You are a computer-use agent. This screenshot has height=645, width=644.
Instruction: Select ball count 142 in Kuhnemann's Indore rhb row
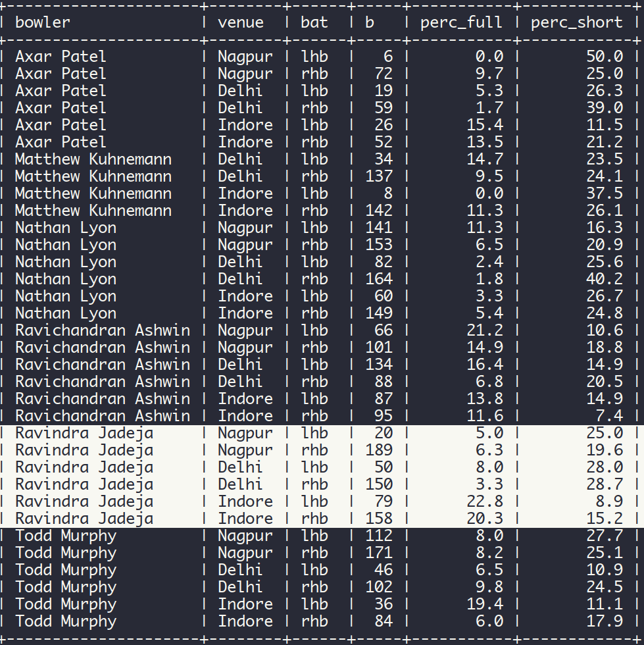[379, 211]
